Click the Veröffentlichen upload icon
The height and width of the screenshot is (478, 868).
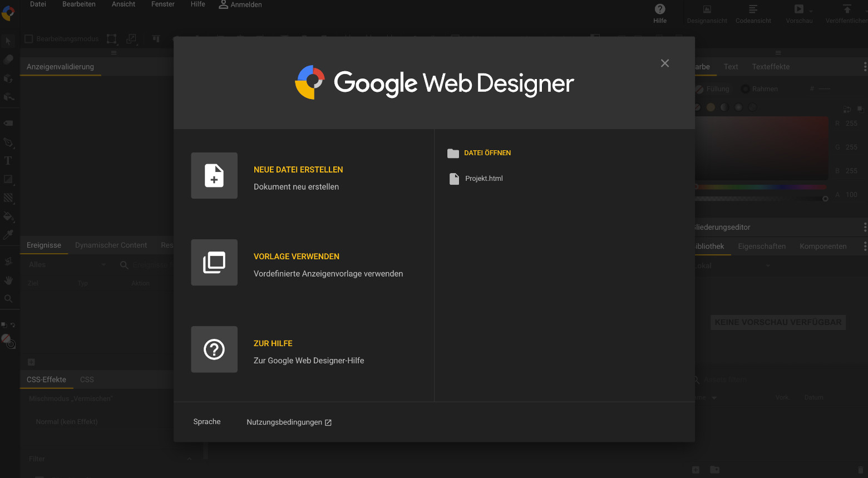click(847, 9)
